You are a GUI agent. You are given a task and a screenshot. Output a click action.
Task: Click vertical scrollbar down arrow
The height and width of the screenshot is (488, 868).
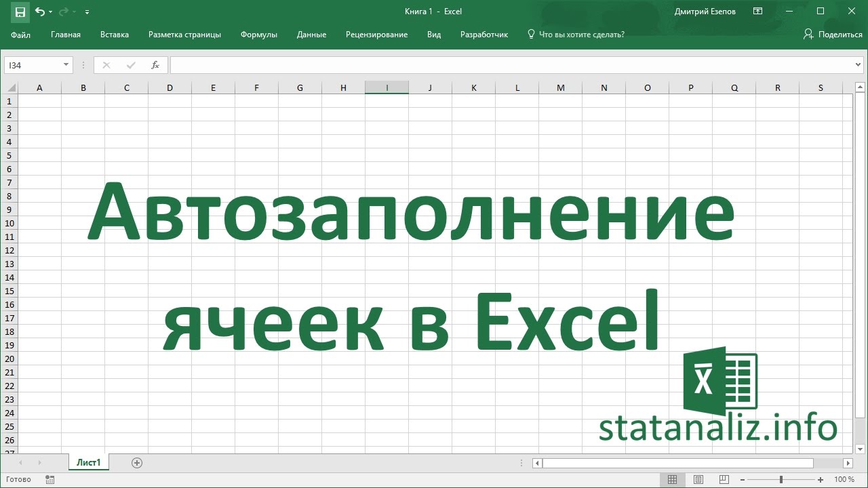[x=860, y=449]
